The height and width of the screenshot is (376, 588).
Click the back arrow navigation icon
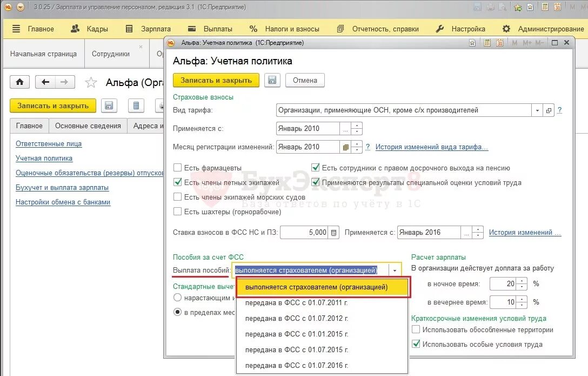point(45,82)
